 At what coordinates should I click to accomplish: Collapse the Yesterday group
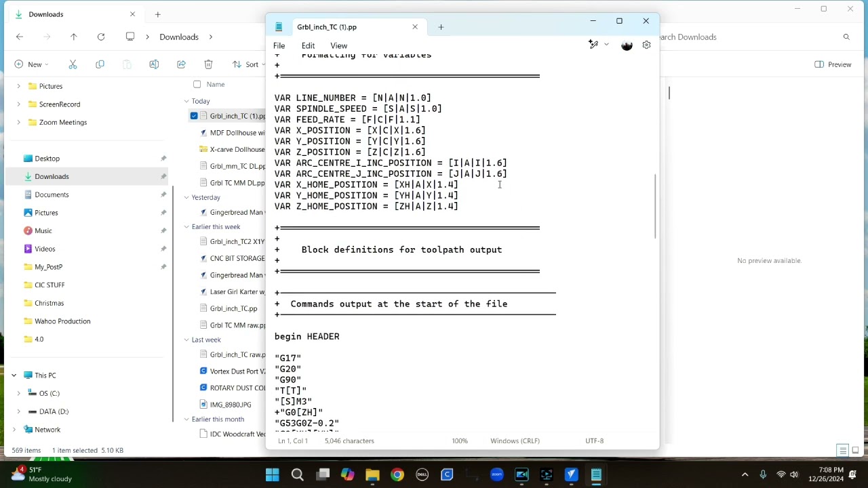click(186, 197)
